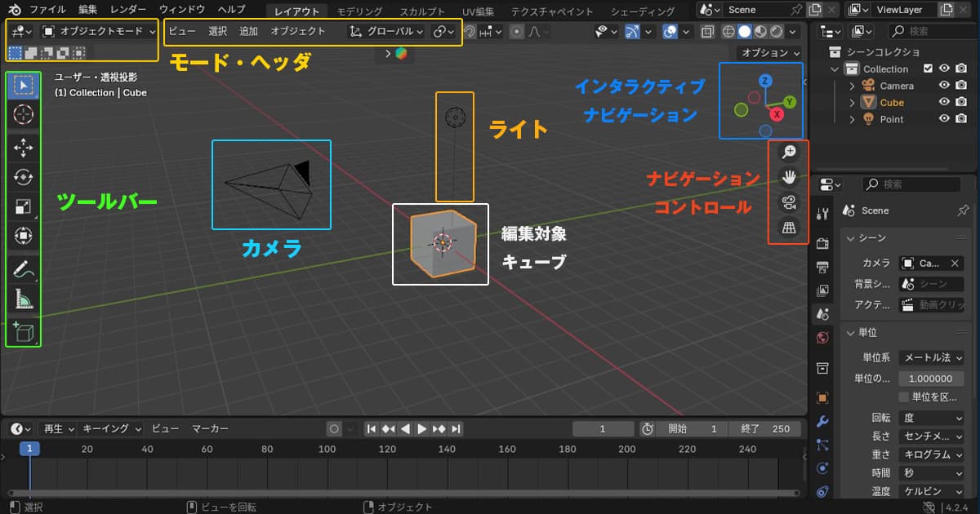Open the オブジェクトモード mode dropdown

pyautogui.click(x=99, y=32)
